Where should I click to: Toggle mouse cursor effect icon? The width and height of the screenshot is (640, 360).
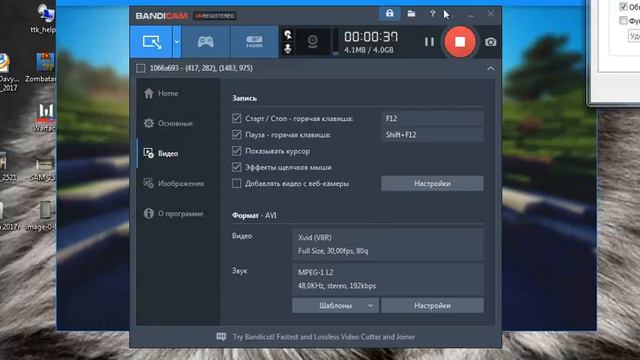288,35
